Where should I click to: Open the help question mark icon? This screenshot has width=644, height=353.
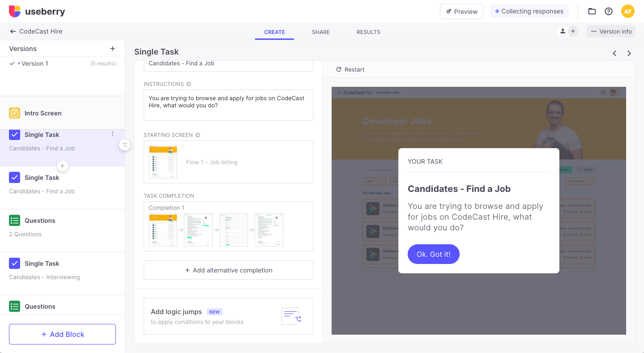point(609,12)
